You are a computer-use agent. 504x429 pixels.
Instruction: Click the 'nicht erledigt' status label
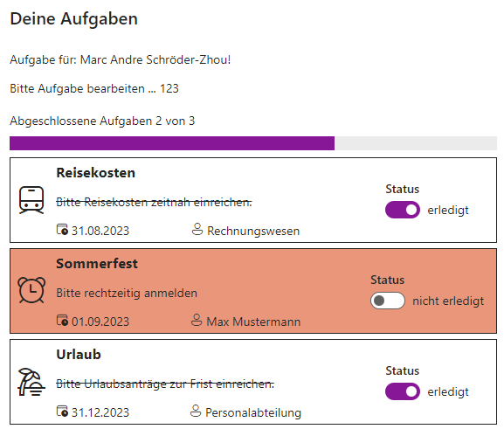coord(448,301)
